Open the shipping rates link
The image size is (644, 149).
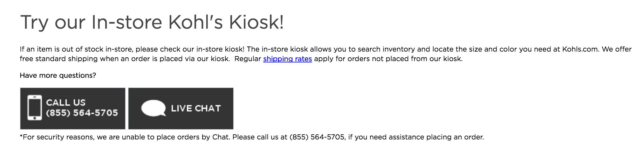287,59
